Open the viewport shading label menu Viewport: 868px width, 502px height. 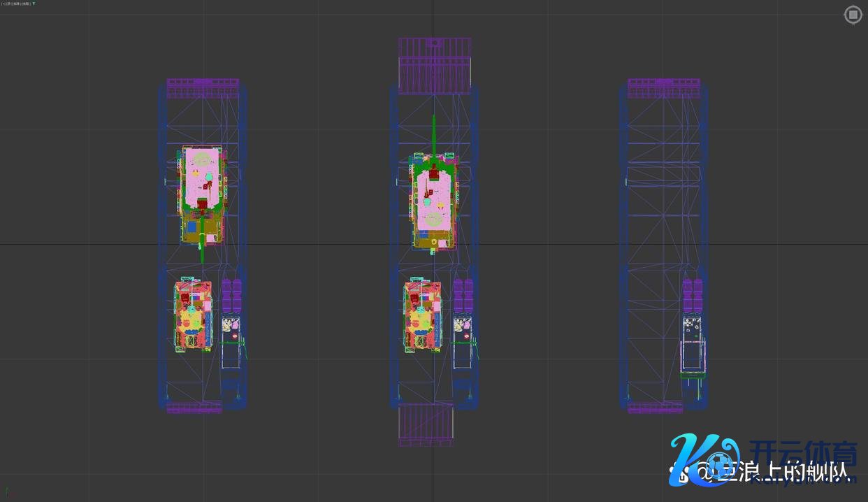click(25, 3)
